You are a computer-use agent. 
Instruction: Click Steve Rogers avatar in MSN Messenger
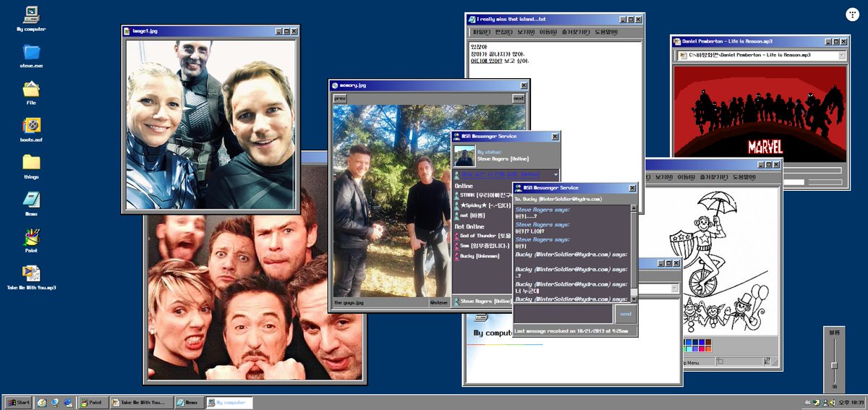pos(464,155)
